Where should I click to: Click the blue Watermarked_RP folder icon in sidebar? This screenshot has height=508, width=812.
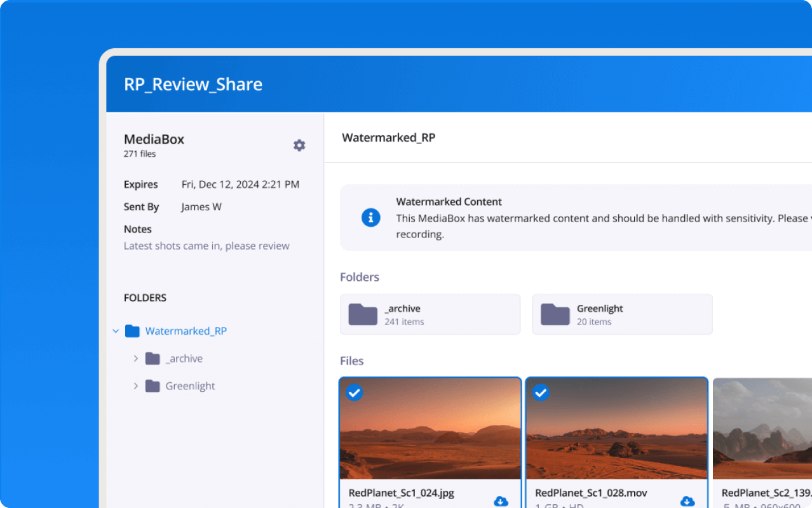click(132, 331)
